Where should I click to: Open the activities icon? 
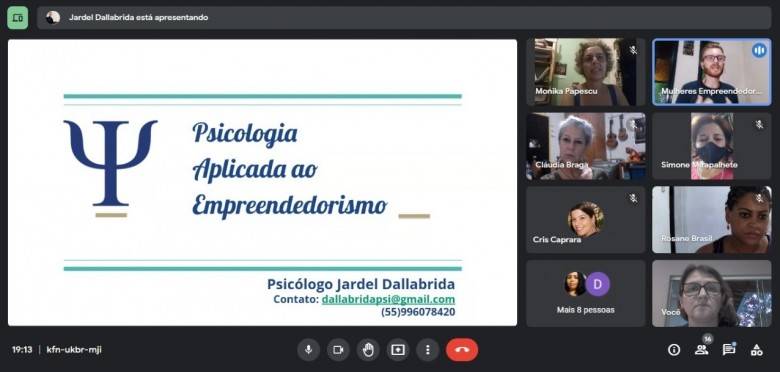pyautogui.click(x=757, y=350)
